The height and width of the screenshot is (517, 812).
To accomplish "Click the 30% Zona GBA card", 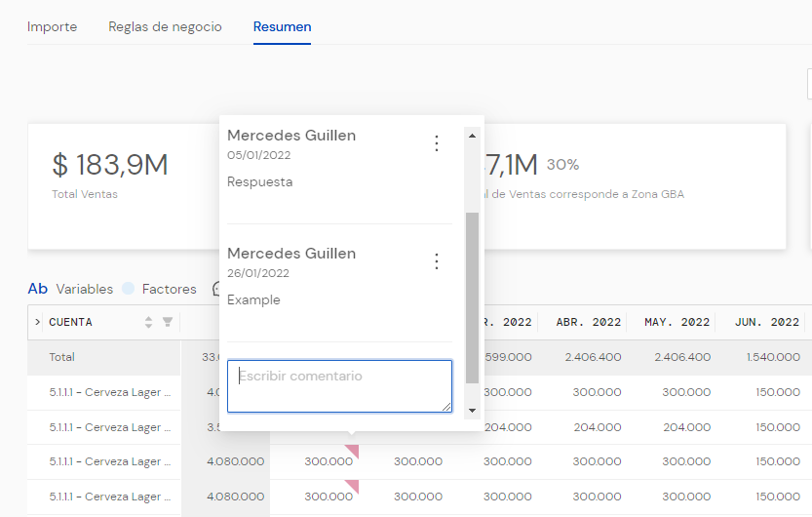I will pos(635,186).
